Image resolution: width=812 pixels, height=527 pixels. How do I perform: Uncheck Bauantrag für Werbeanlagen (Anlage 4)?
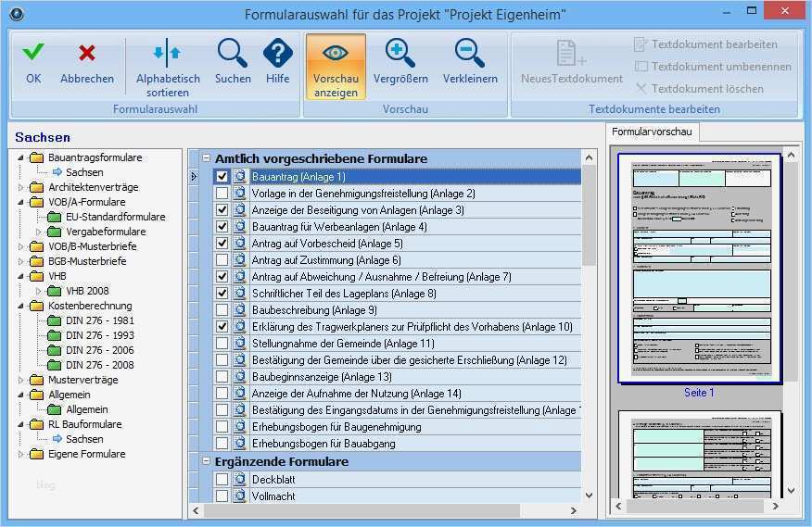222,227
